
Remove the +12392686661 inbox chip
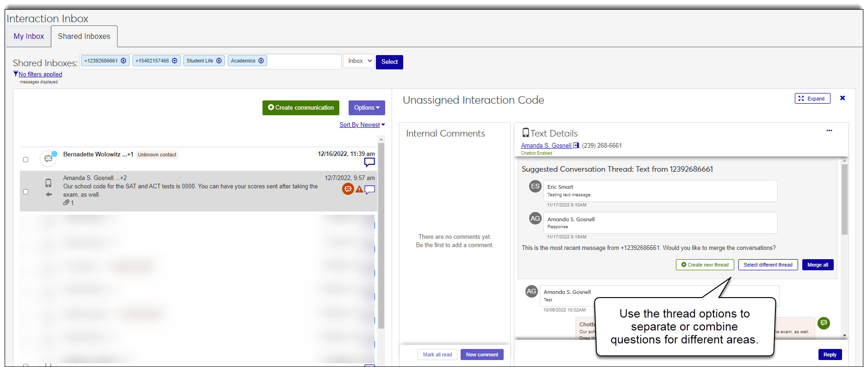[124, 61]
